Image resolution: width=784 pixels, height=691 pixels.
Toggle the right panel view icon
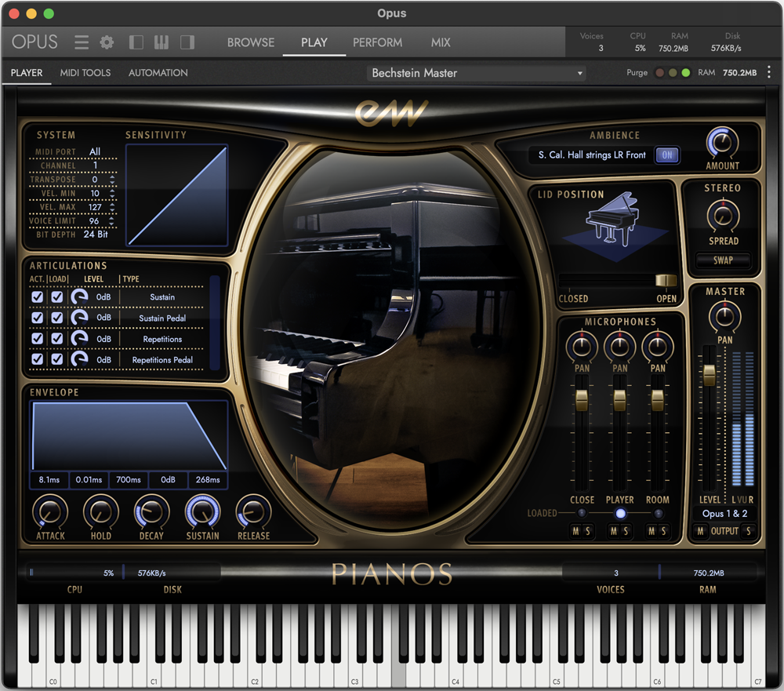[187, 42]
